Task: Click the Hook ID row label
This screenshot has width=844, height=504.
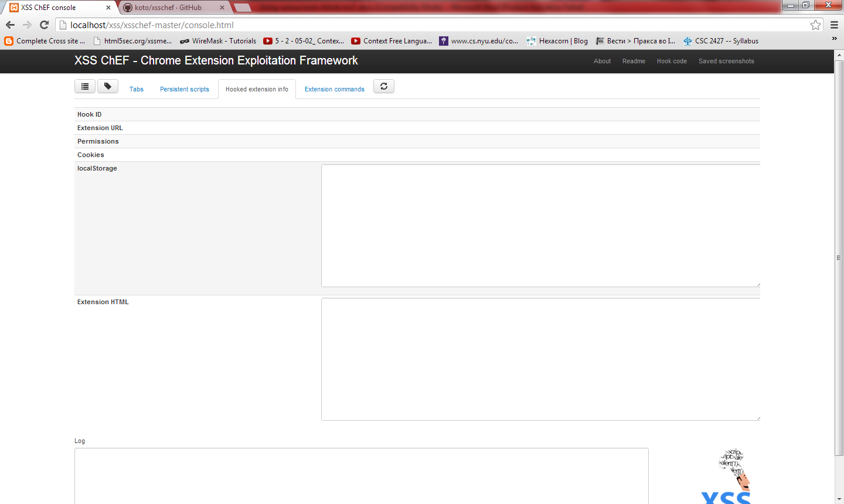Action: pos(89,114)
